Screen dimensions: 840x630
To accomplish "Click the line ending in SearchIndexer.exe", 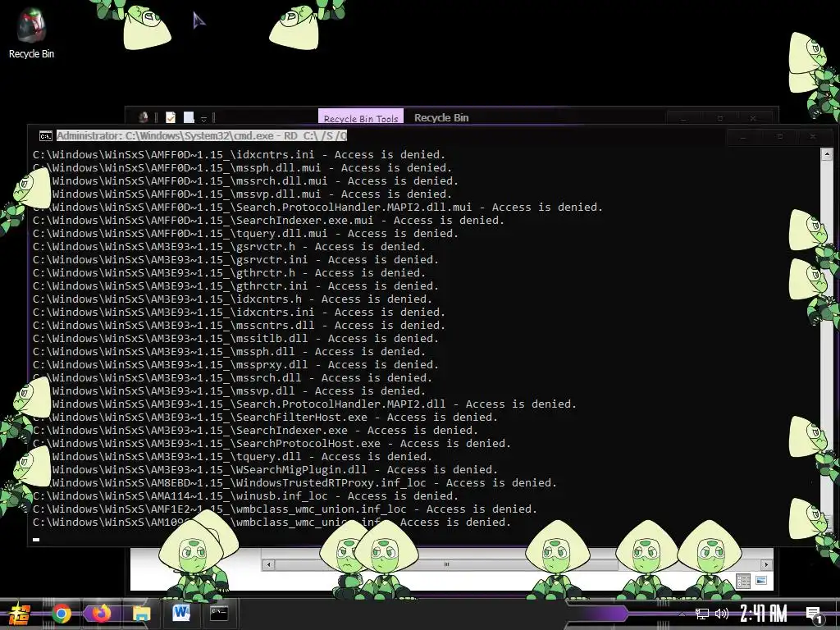I will [256, 430].
